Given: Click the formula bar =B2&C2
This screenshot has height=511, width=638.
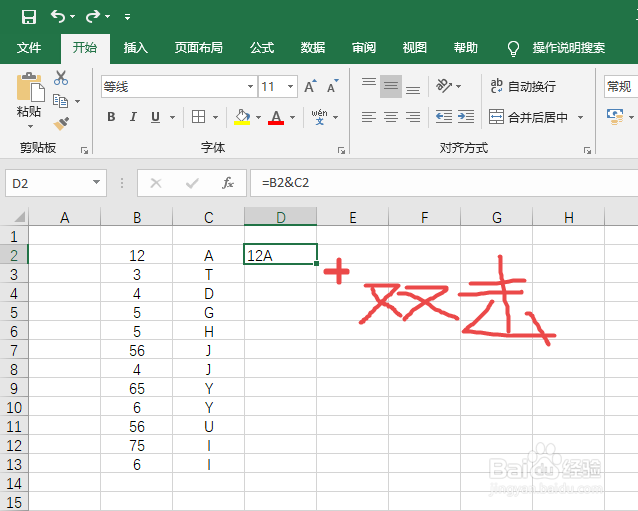Looking at the screenshot, I should [444, 183].
